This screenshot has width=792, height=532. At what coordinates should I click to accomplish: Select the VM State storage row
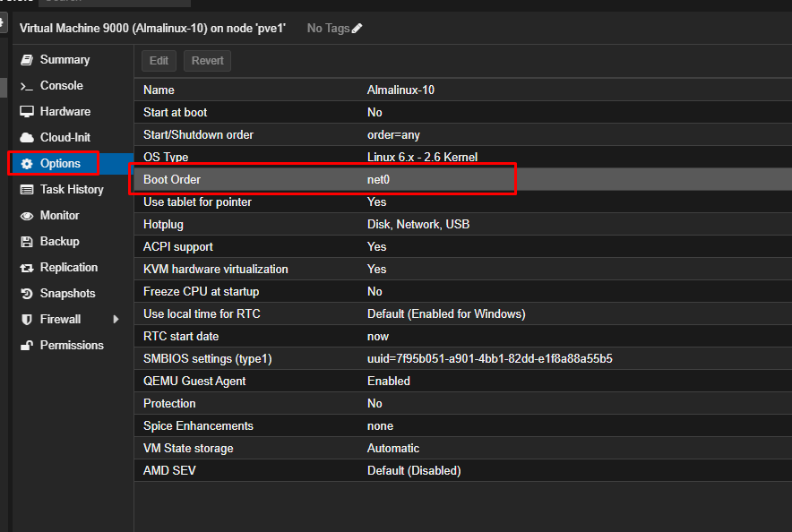462,448
